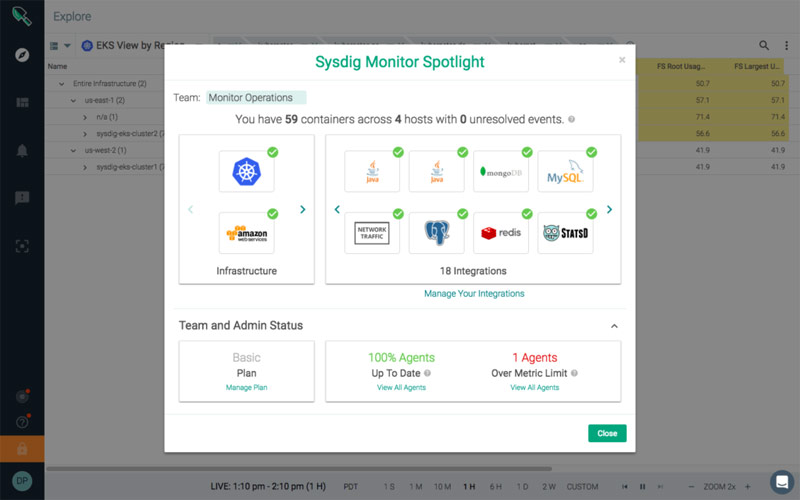Open the grouping view dropdown arrow

67,46
